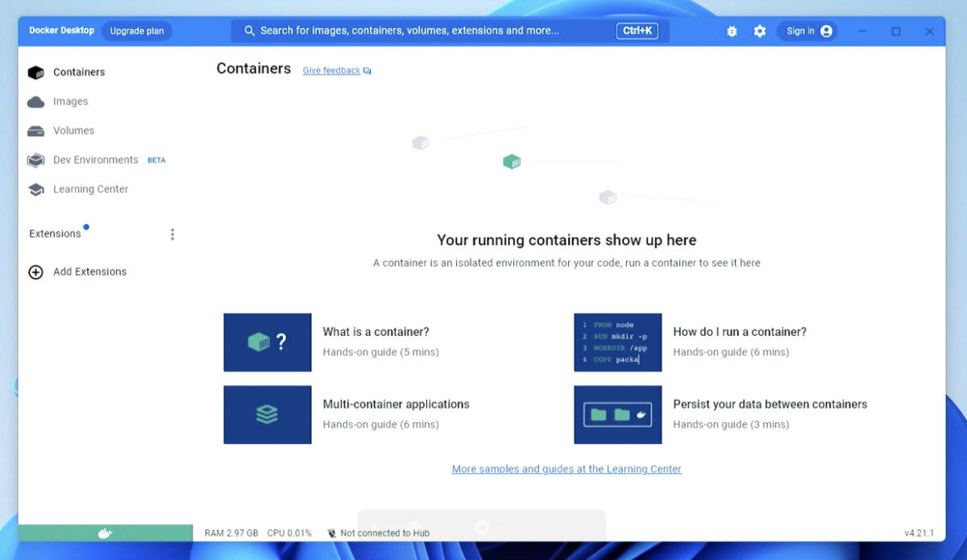
Task: Close the Docker Desktop window
Action: 930,31
